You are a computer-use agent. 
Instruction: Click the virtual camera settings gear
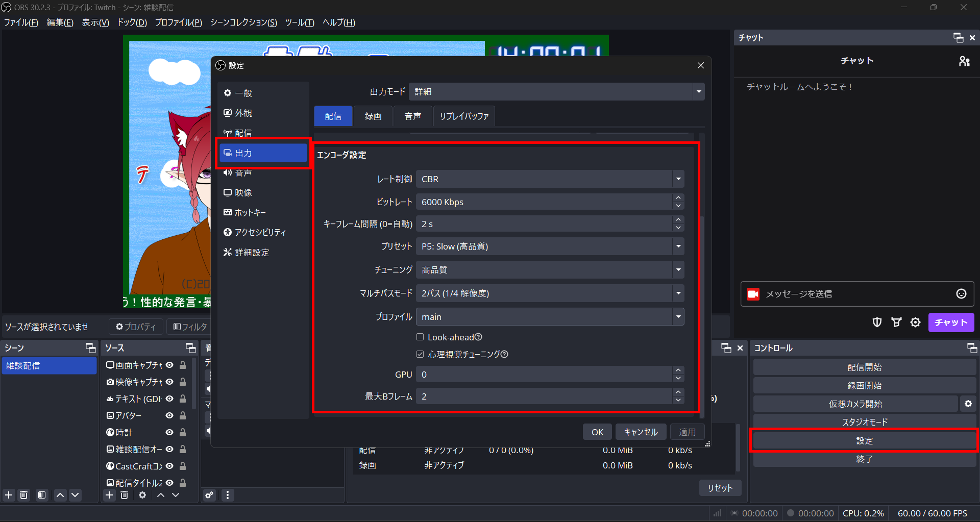968,404
